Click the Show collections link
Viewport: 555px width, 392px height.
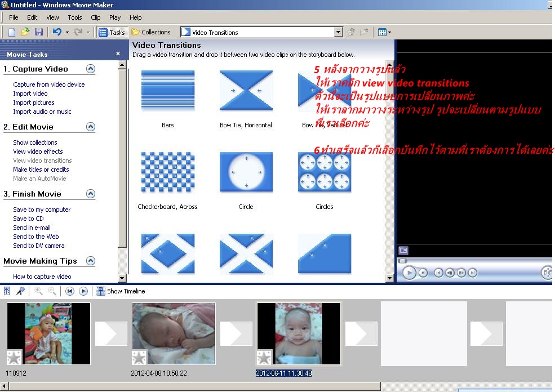point(35,142)
